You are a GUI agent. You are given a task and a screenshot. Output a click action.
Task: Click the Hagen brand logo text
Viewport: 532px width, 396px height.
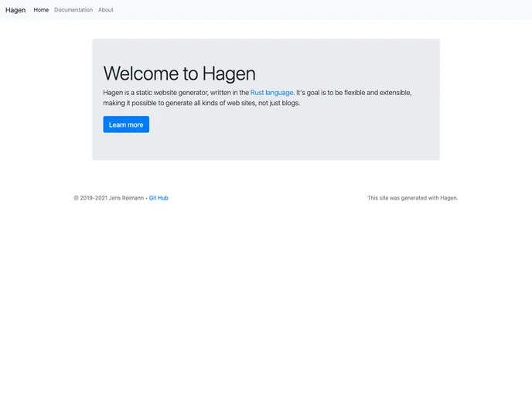pyautogui.click(x=15, y=10)
